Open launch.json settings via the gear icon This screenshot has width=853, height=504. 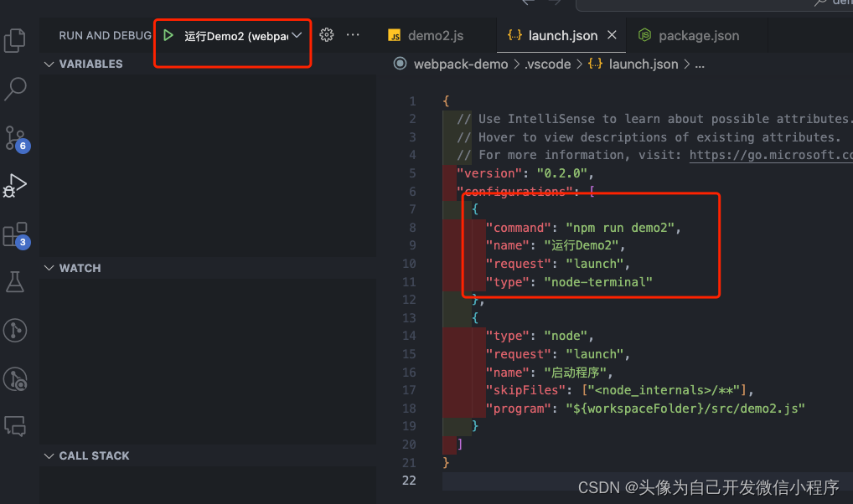[326, 35]
